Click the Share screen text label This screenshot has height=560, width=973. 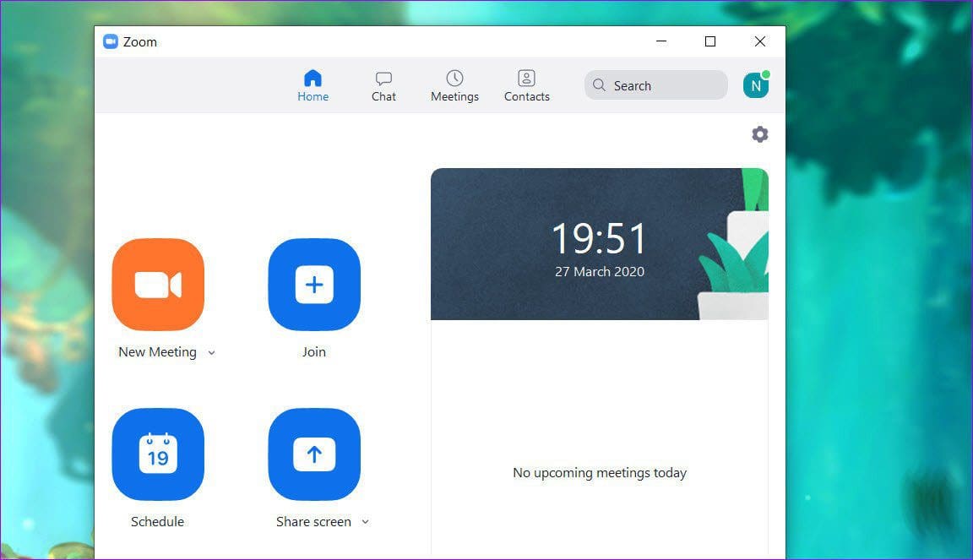[313, 521]
